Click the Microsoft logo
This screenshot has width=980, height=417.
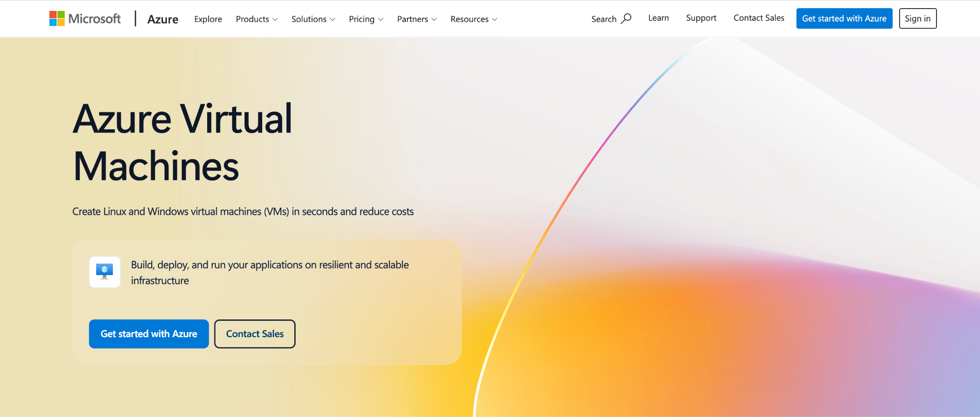coord(85,19)
